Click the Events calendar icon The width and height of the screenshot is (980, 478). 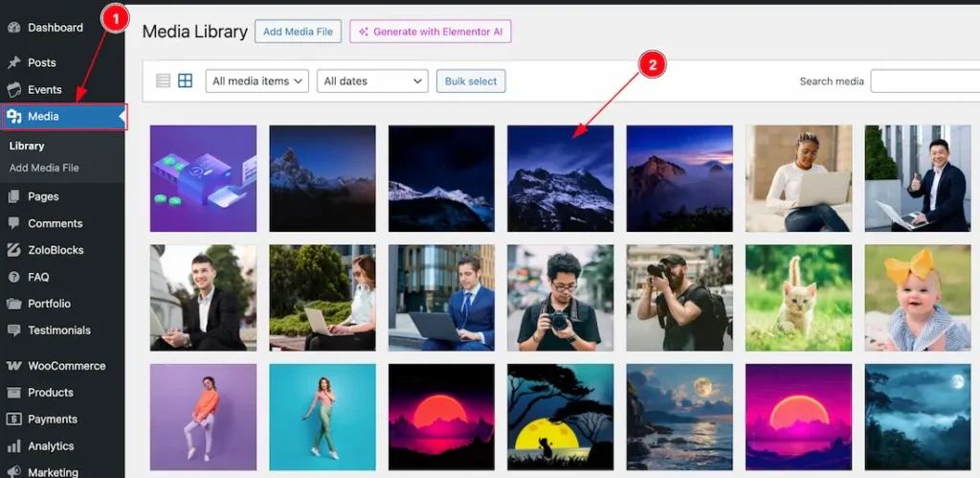tap(13, 89)
